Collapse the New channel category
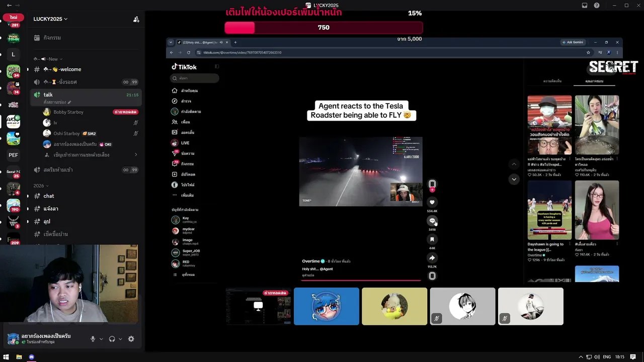Screen dimensions: 644x362 48,59
